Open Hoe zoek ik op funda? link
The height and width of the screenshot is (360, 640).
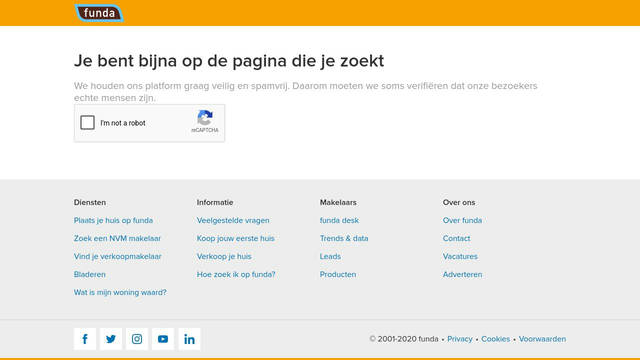click(x=236, y=274)
